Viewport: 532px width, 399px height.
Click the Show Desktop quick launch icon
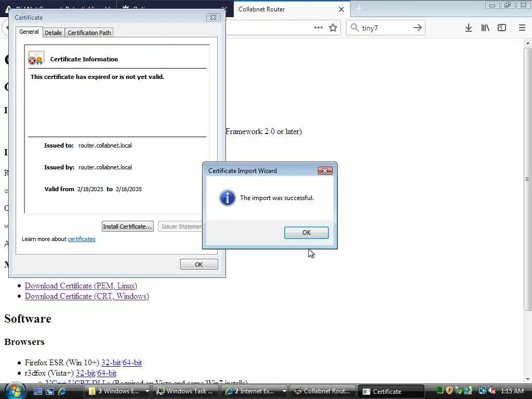tap(37, 391)
